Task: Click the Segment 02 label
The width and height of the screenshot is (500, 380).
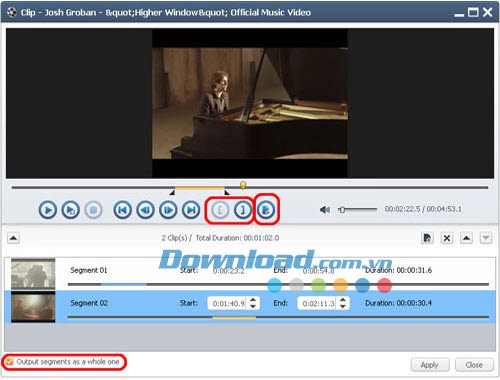Action: (x=89, y=303)
